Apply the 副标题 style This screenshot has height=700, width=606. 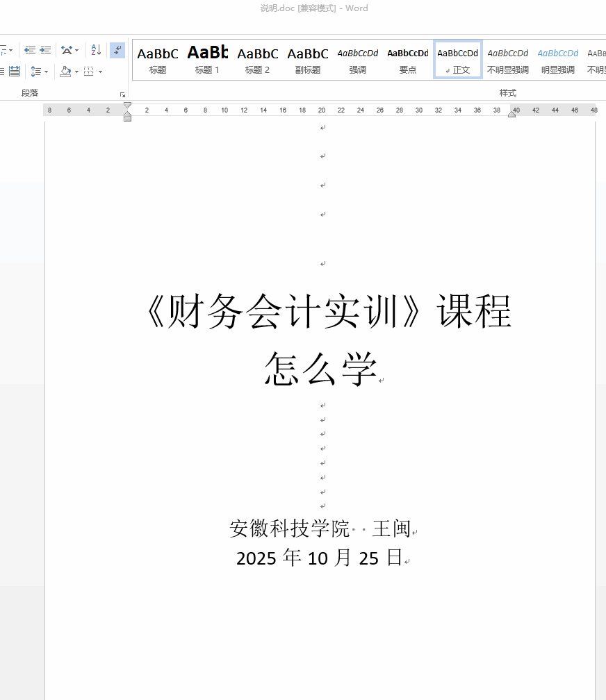pos(307,60)
